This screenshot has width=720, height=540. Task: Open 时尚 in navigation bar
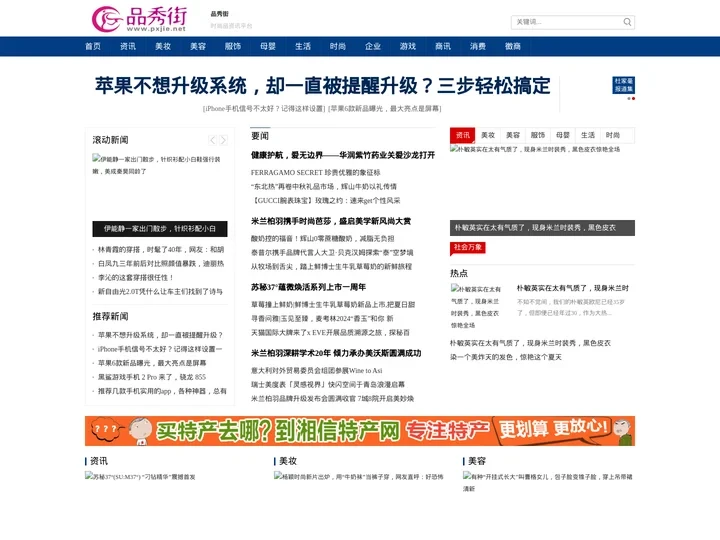coord(338,46)
